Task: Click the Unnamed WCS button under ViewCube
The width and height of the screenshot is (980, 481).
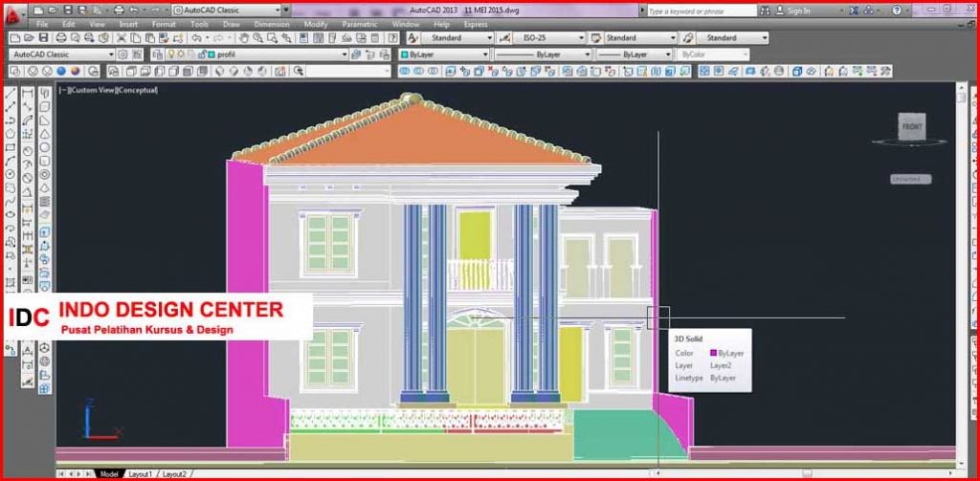Action: click(x=911, y=179)
